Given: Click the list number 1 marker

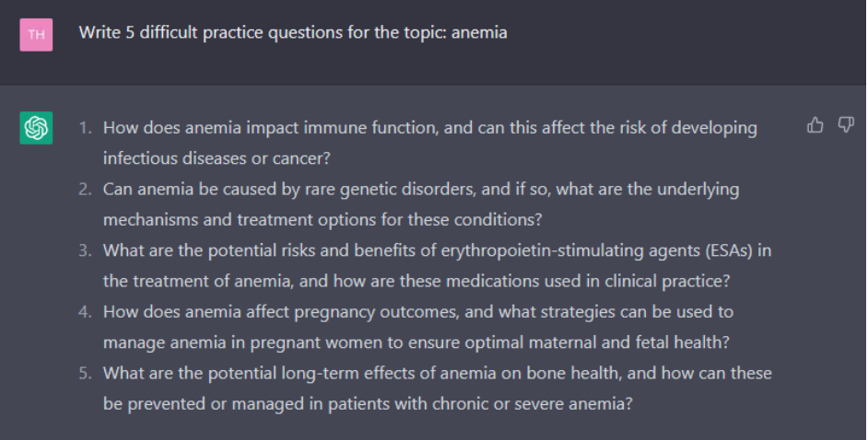Looking at the screenshot, I should coord(85,128).
